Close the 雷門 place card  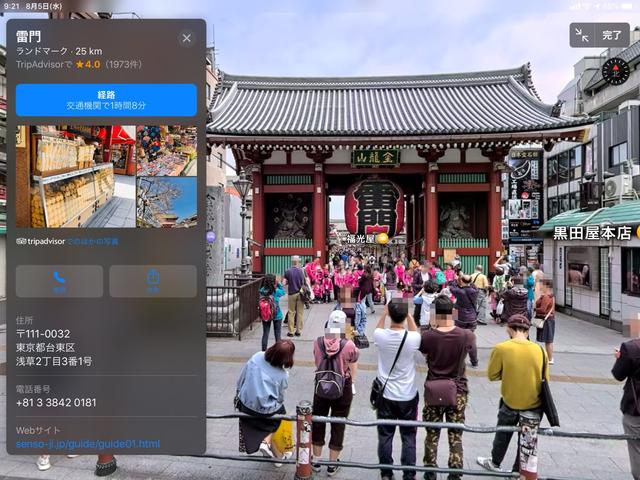(x=186, y=38)
